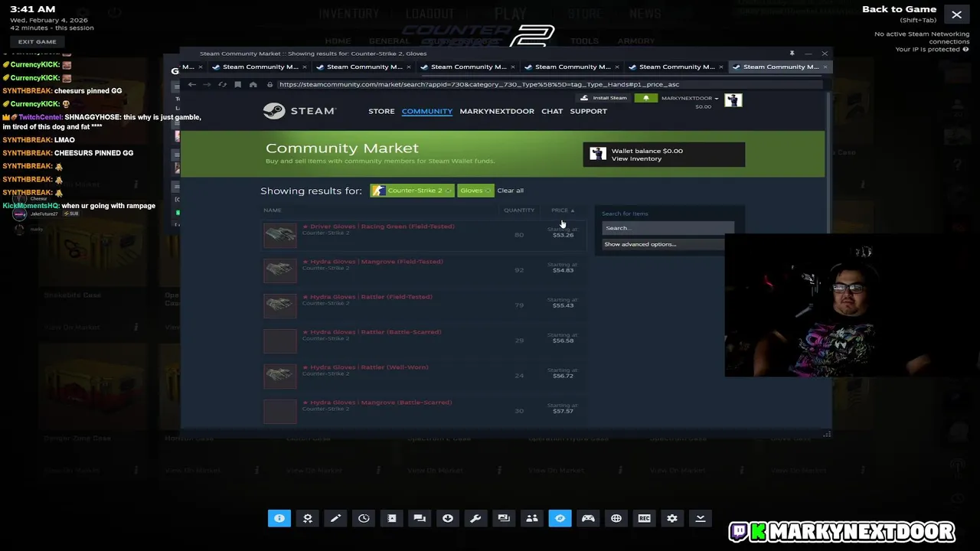Expand the MARKYNEXTDOOR account dropdown at top right
Viewport: 980px width, 551px height.
coord(690,98)
